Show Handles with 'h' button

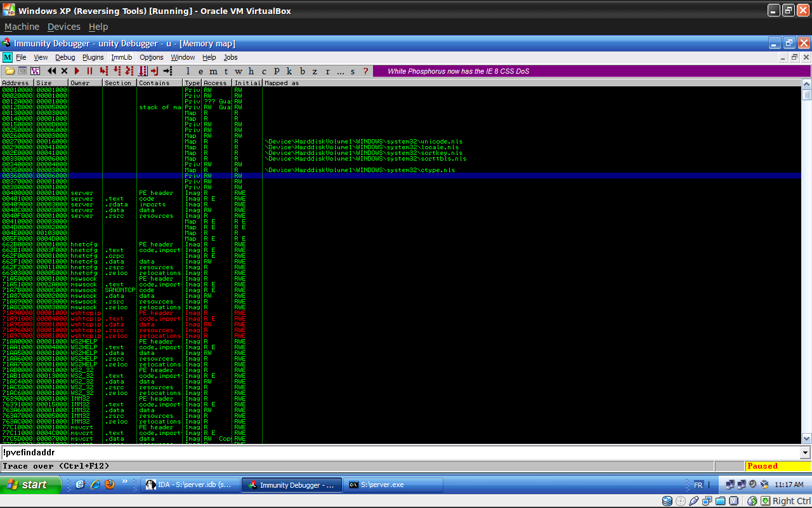pos(251,71)
